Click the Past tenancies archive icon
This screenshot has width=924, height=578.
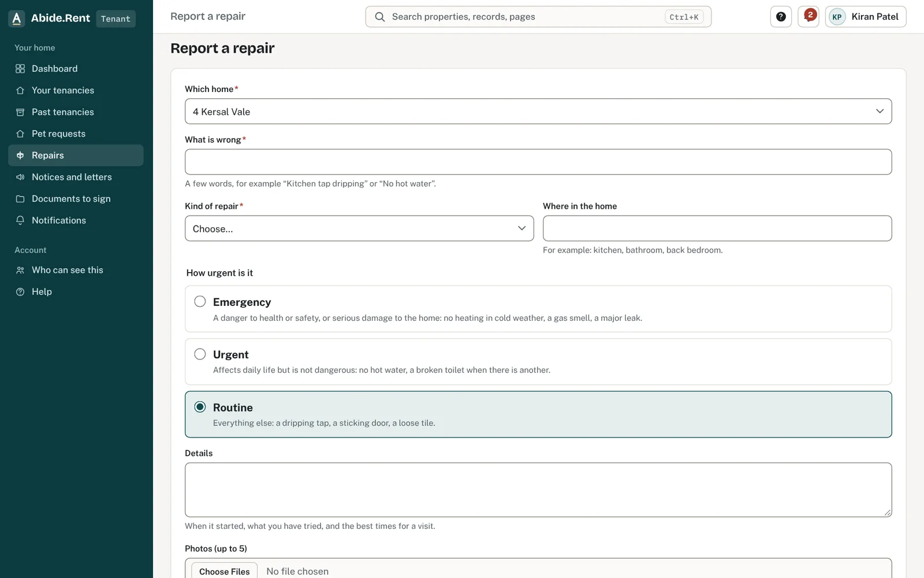tap(20, 112)
